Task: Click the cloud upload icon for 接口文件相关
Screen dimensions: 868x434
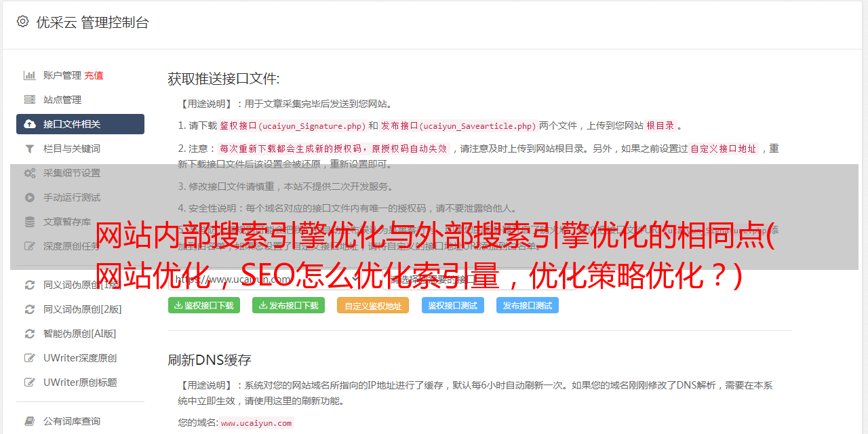Action: (30, 124)
